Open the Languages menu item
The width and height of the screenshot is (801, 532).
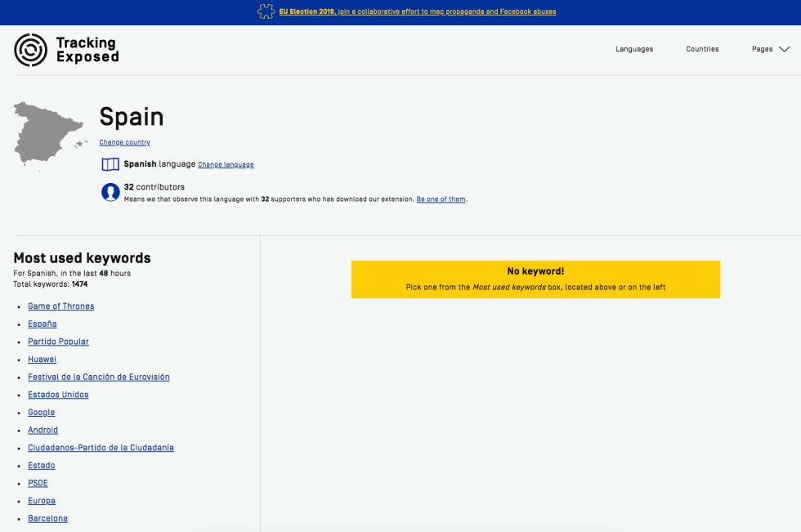(x=634, y=49)
